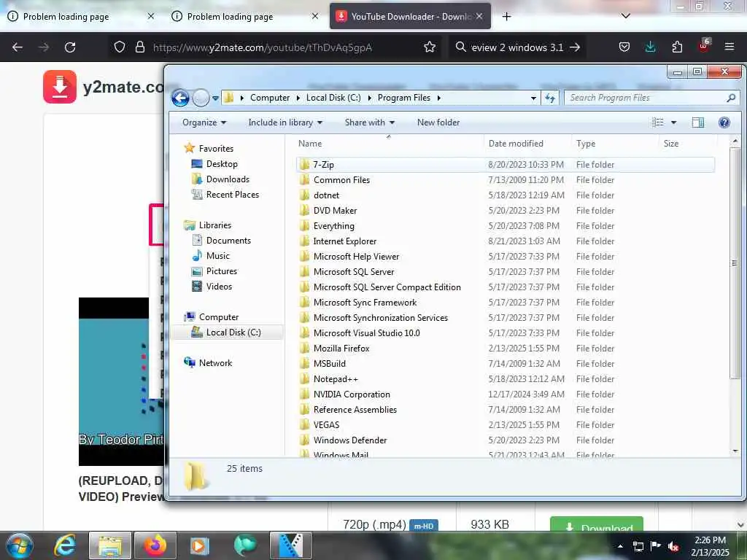Select Recent Places in navigation pane
Viewport: 747px width, 560px height.
[232, 194]
